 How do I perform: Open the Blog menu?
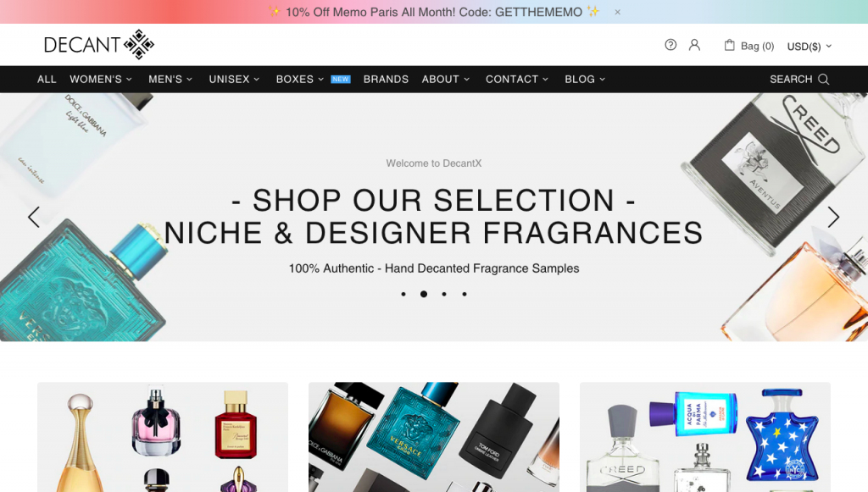(x=585, y=79)
